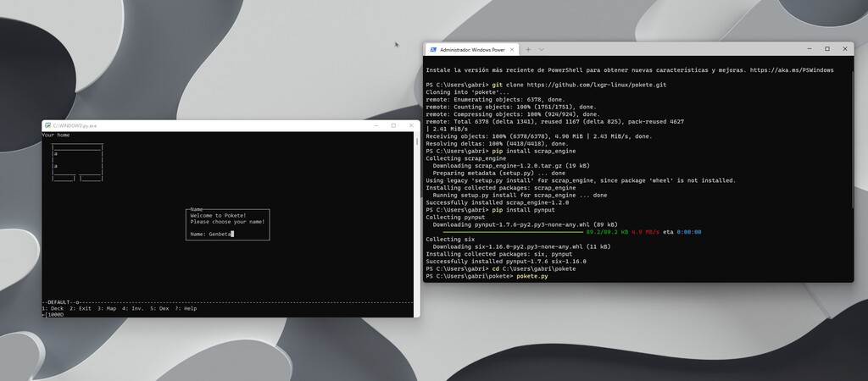Close the Windows PowerShell tab
The image size is (868, 381).
click(x=512, y=50)
